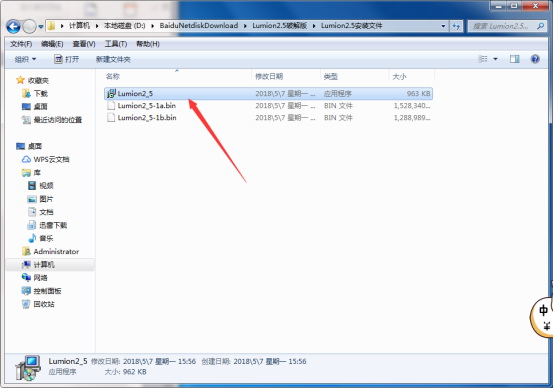Viewport: 554px width, 389px height.
Task: Click the Lumion2_5-1a.bin file icon
Action: 111,106
